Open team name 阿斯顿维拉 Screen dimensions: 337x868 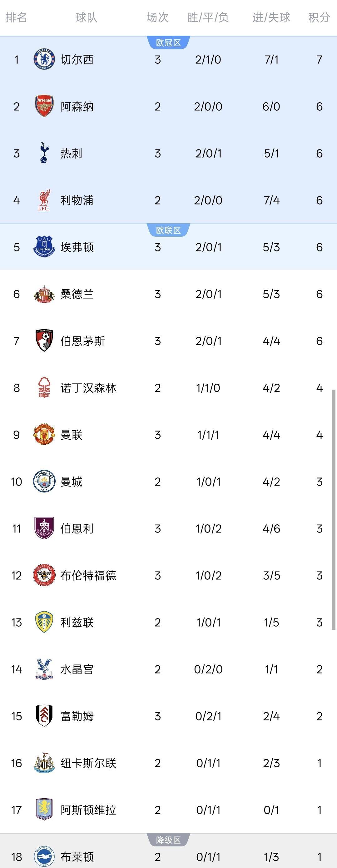tap(88, 810)
